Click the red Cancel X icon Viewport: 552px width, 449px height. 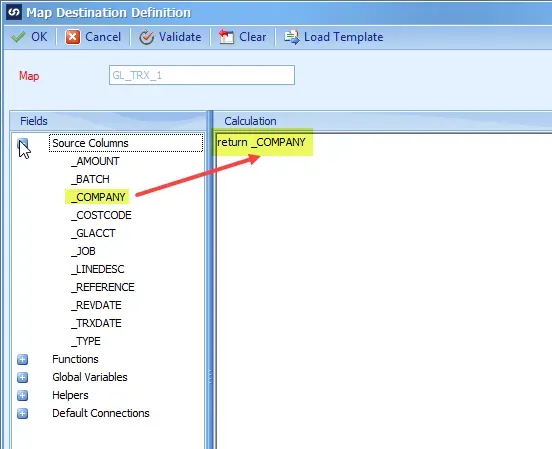click(73, 37)
